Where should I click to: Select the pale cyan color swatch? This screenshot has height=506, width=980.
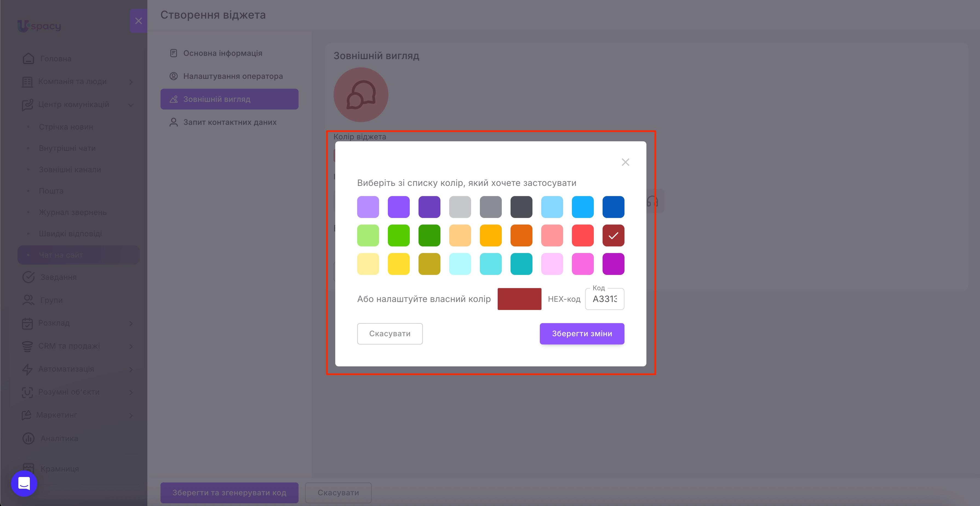point(460,264)
